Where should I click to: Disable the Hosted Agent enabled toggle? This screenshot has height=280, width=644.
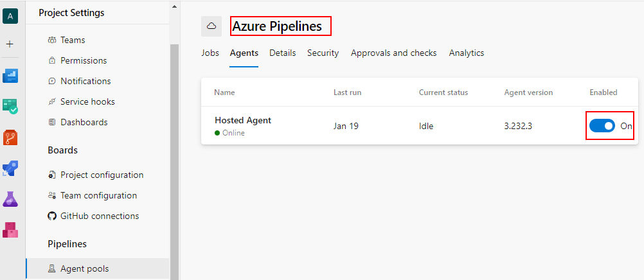pos(602,126)
